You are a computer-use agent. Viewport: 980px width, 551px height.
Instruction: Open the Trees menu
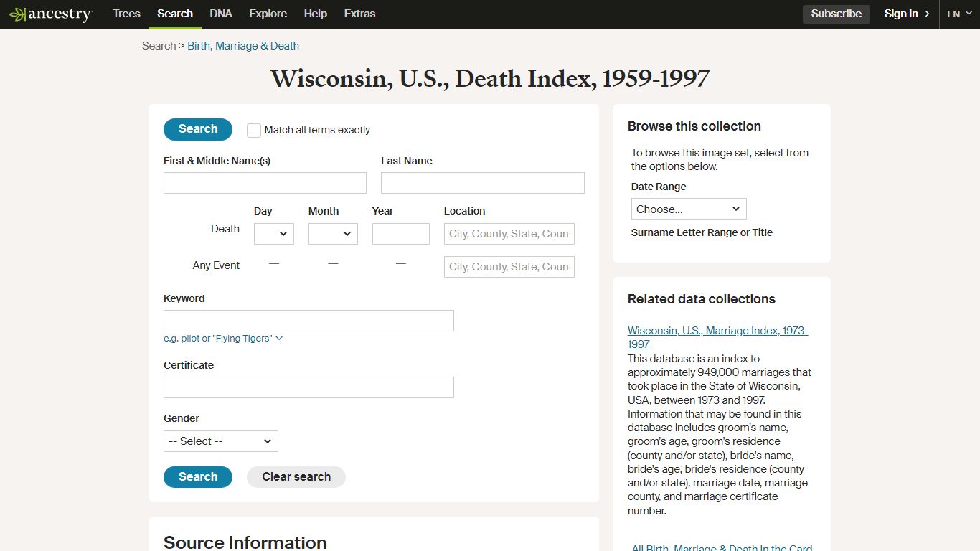click(x=126, y=14)
